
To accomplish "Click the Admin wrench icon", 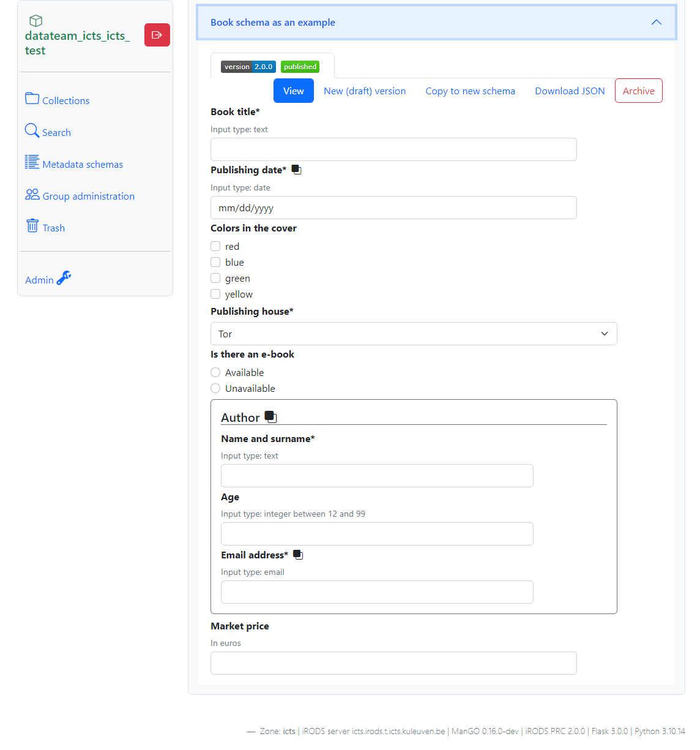I will (x=64, y=279).
